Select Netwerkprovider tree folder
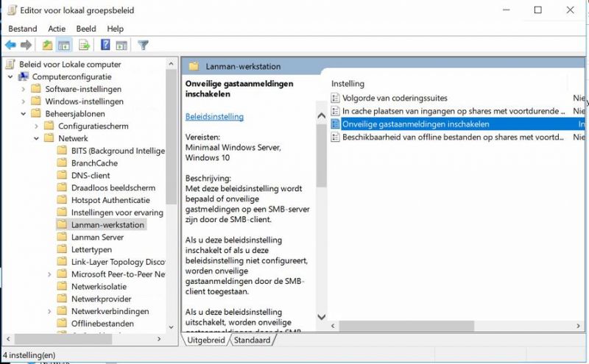Image resolution: width=589 pixels, height=364 pixels. pyautogui.click(x=101, y=299)
